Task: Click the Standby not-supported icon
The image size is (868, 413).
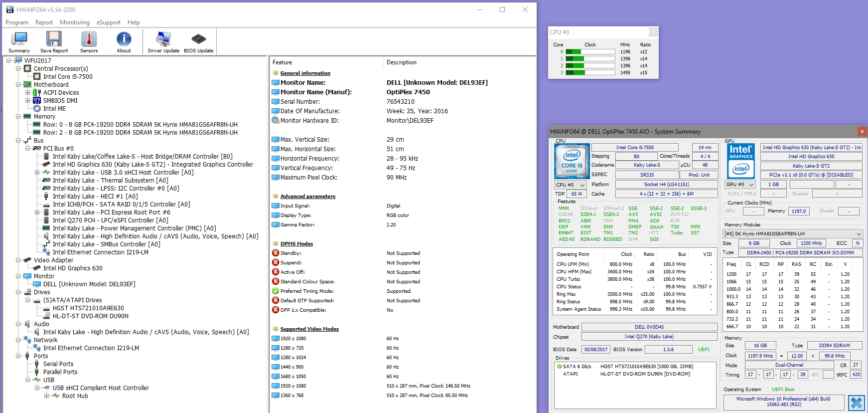Action: pos(276,253)
